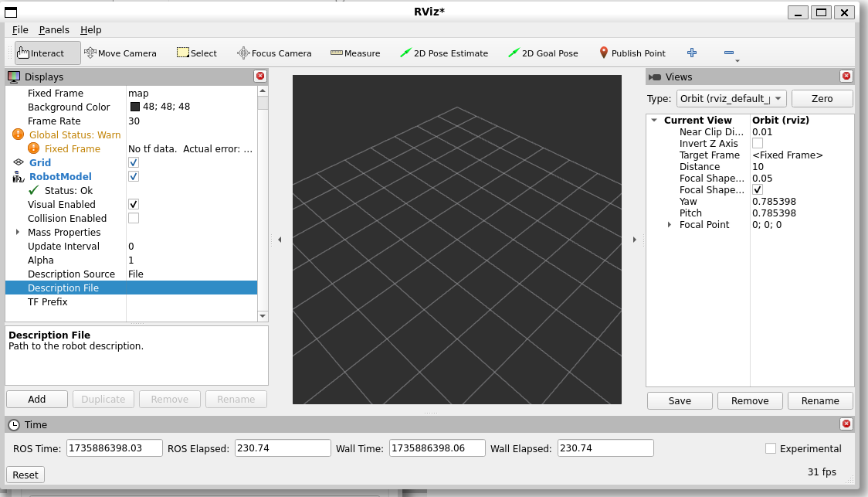
Task: Click the Background Color swatch
Action: pos(134,107)
